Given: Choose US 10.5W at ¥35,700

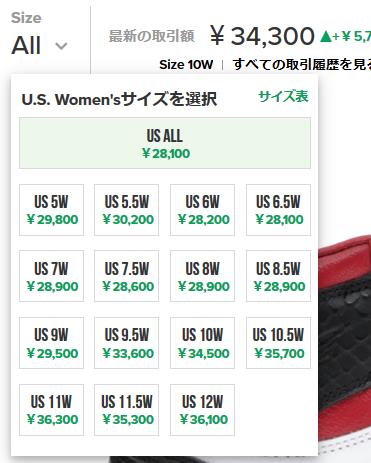Looking at the screenshot, I should [278, 343].
